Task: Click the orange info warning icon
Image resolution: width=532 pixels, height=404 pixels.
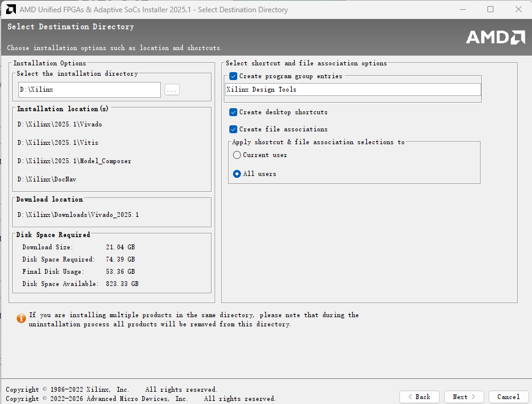Action: click(x=21, y=318)
